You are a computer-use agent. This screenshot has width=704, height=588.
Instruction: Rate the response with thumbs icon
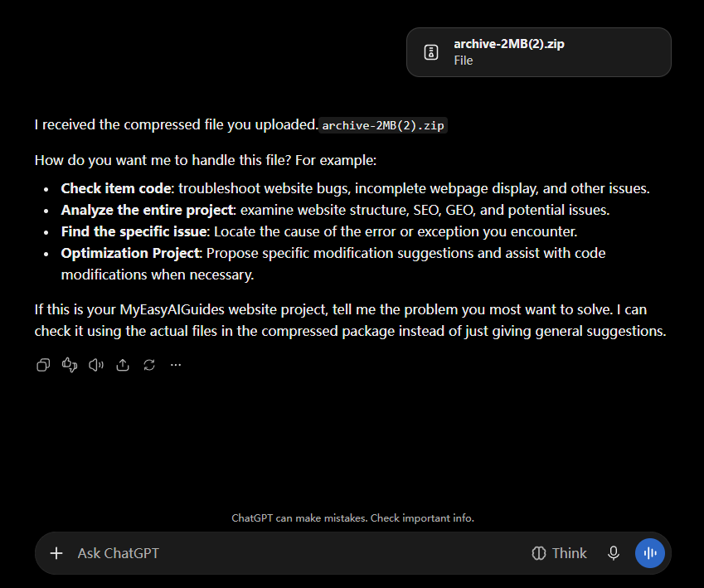[x=70, y=365]
